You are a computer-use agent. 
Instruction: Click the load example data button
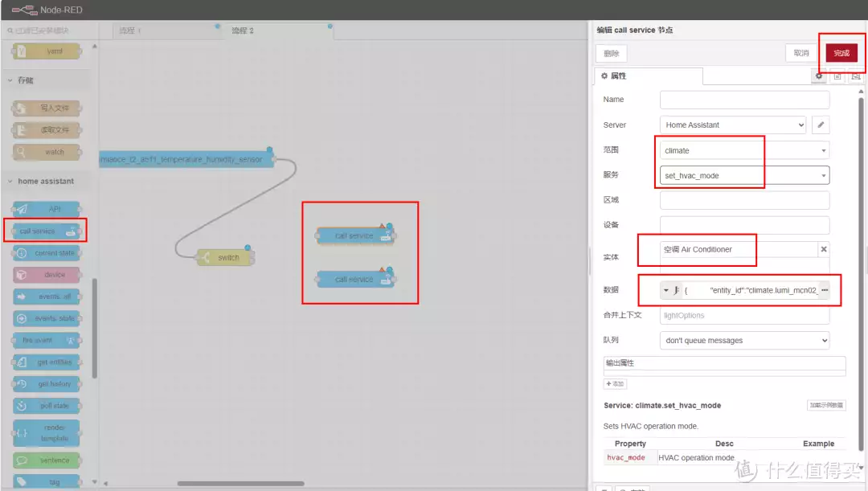coord(826,405)
